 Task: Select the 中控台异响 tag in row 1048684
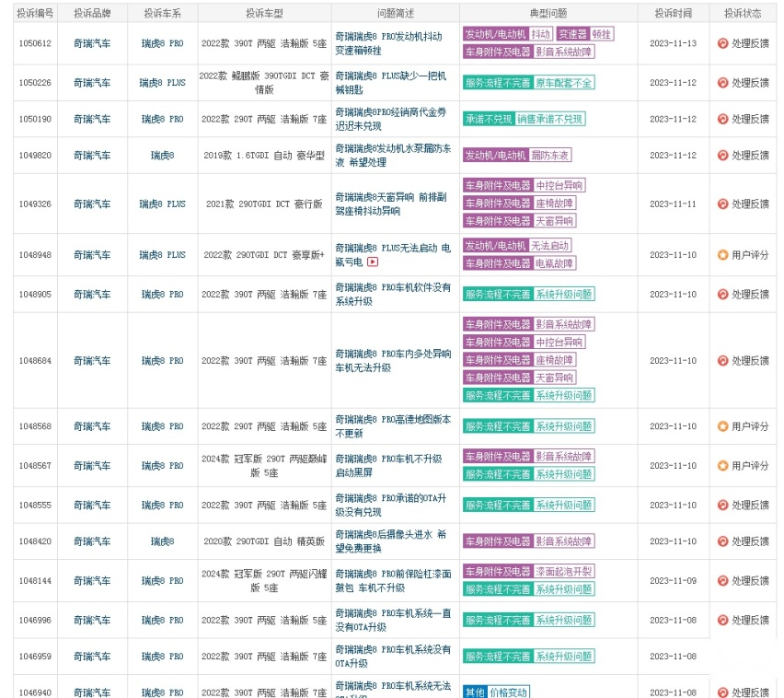coord(559,343)
